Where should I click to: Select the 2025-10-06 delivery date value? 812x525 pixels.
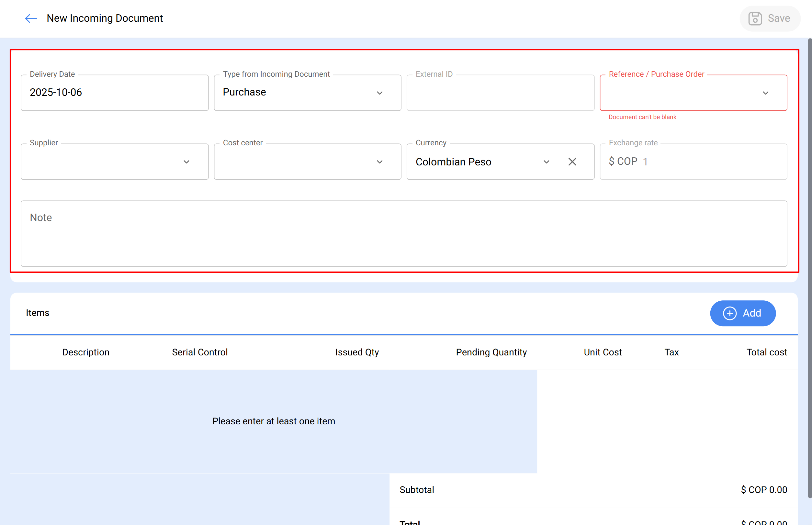pyautogui.click(x=56, y=92)
